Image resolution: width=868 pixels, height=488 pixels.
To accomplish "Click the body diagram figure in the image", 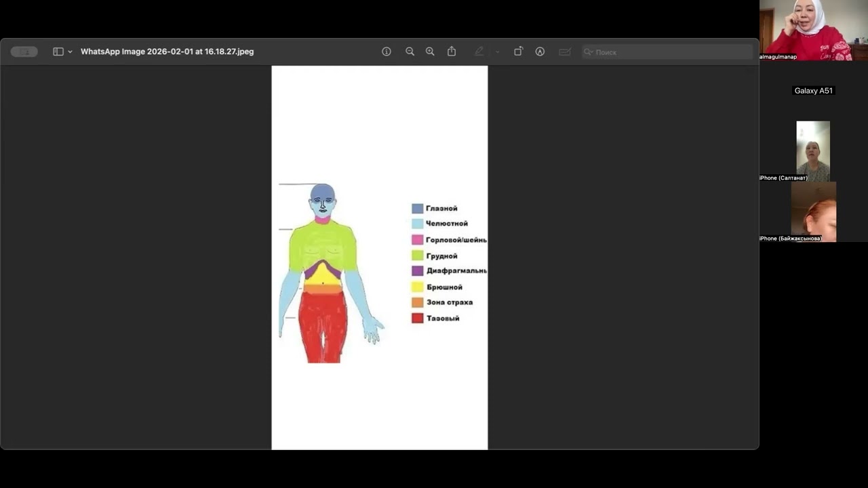I will (x=330, y=273).
